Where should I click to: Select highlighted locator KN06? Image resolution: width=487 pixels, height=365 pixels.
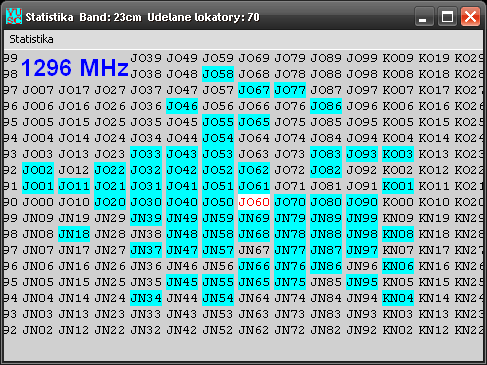[398, 266]
